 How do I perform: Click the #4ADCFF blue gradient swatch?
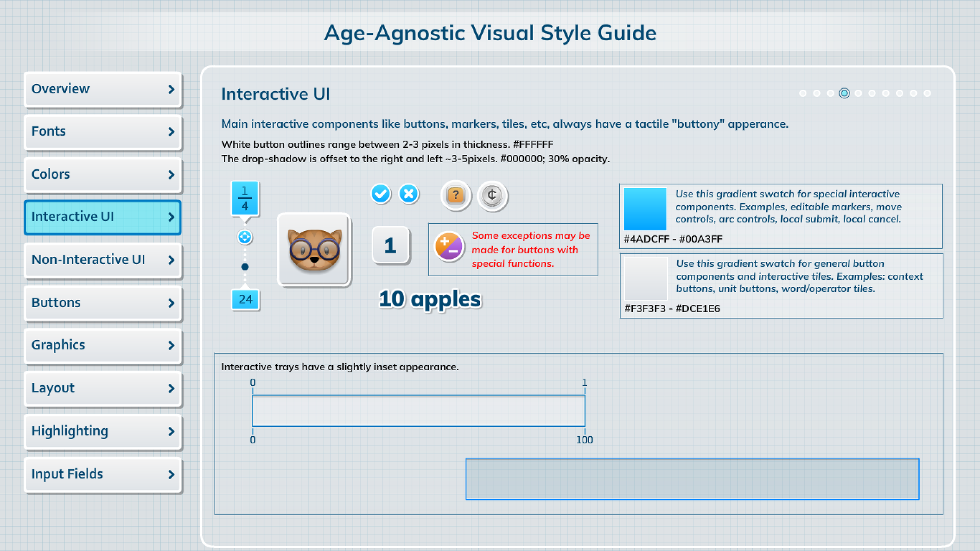[x=646, y=209]
